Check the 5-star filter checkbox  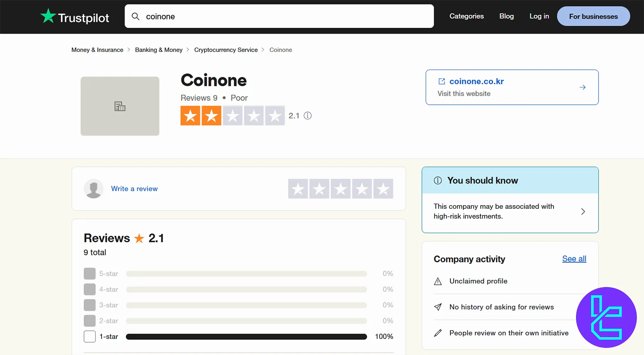[90, 273]
